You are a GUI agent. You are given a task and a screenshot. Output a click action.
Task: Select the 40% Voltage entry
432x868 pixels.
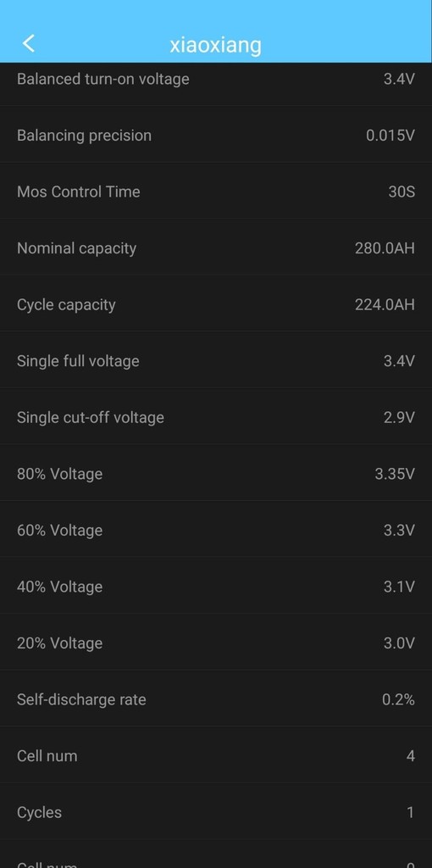coord(216,587)
